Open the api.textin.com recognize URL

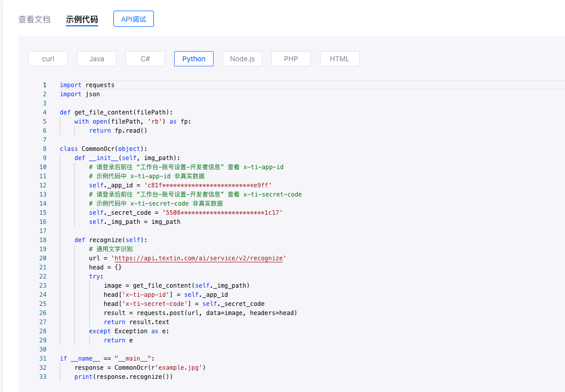[198, 258]
